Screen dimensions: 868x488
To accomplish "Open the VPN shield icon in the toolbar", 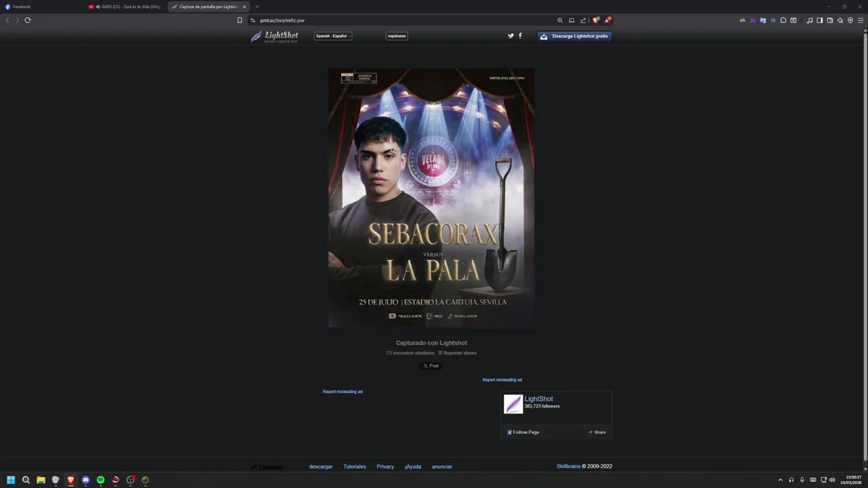I will (850, 20).
